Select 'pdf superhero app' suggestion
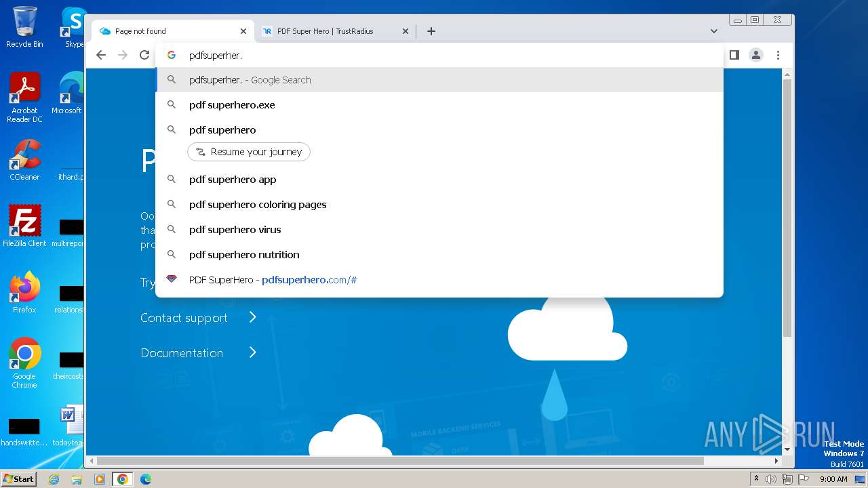 point(439,180)
